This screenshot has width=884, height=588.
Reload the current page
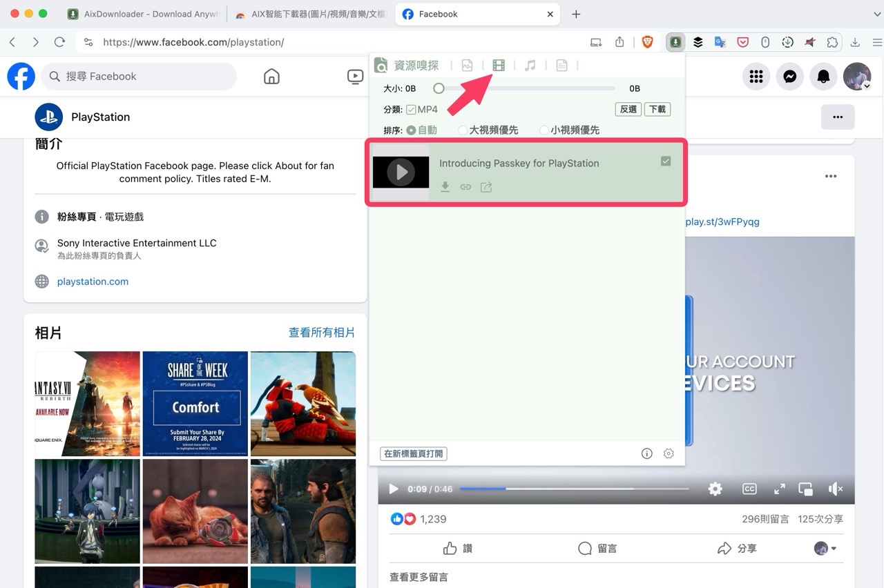point(59,42)
